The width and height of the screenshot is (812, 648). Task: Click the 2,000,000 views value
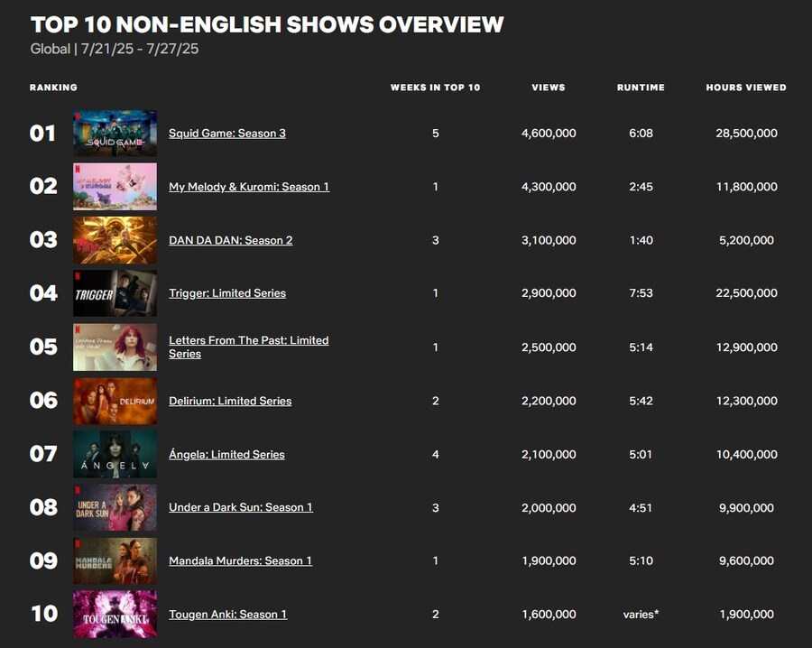[549, 507]
